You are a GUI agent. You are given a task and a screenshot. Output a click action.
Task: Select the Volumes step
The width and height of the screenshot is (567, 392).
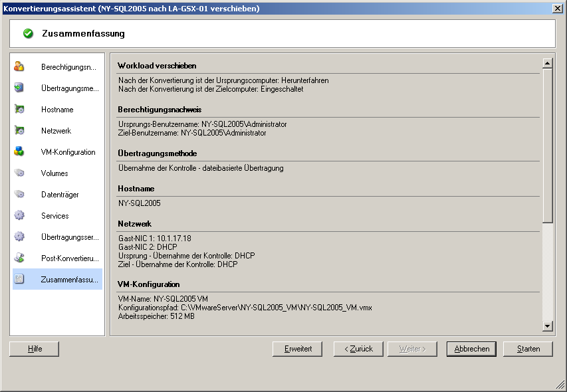pyautogui.click(x=57, y=173)
